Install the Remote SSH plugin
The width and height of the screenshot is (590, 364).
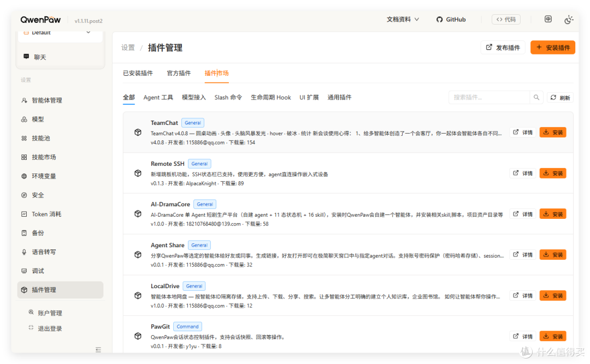pos(553,174)
